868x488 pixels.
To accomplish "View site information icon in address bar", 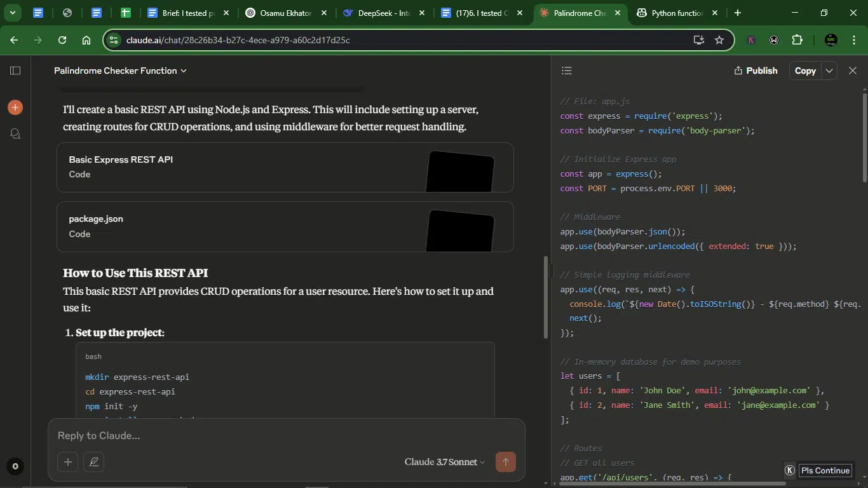I will [114, 40].
